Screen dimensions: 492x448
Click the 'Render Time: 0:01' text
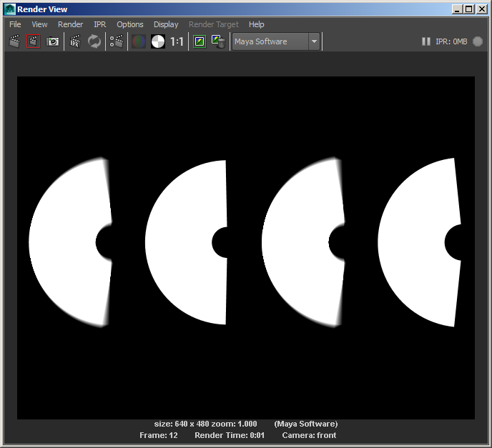pyautogui.click(x=230, y=435)
